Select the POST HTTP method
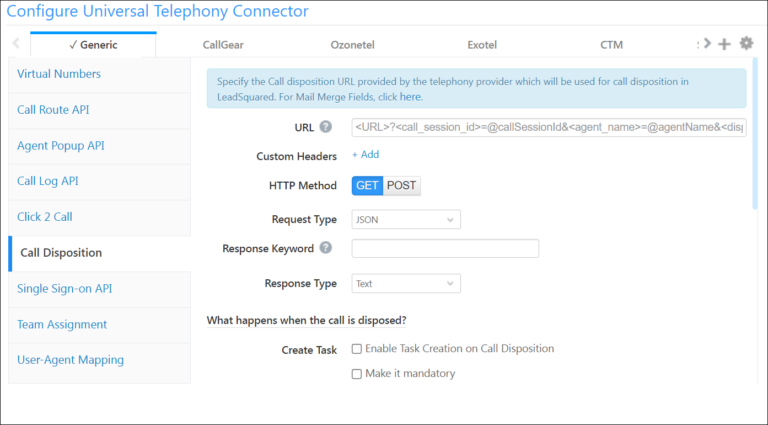The width and height of the screenshot is (768, 425). [402, 186]
